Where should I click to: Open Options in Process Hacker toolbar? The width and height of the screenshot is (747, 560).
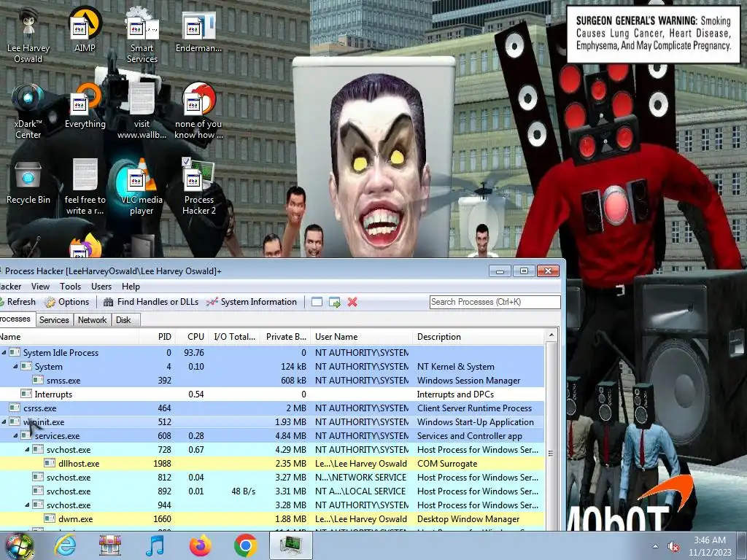pos(66,302)
